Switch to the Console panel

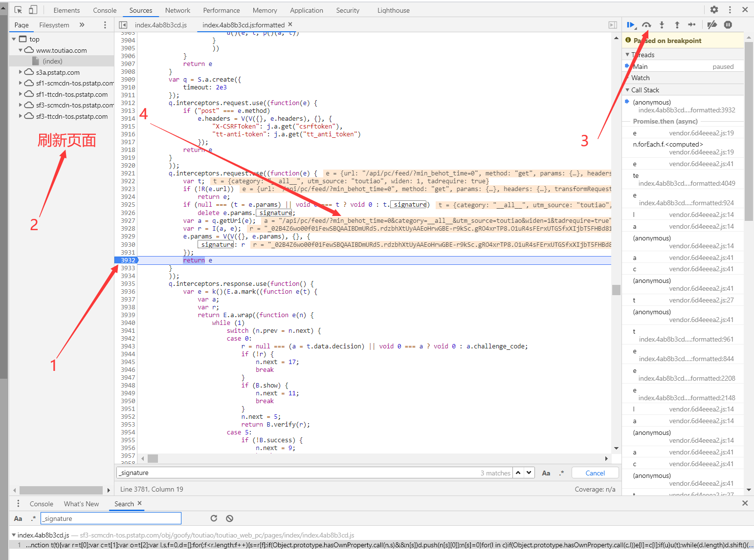click(x=105, y=10)
